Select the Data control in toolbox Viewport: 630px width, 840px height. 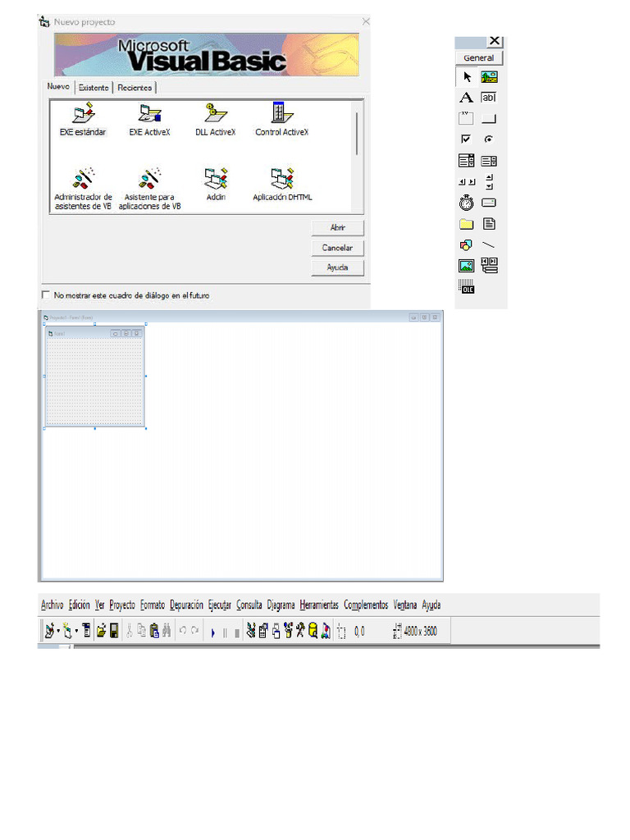(489, 265)
